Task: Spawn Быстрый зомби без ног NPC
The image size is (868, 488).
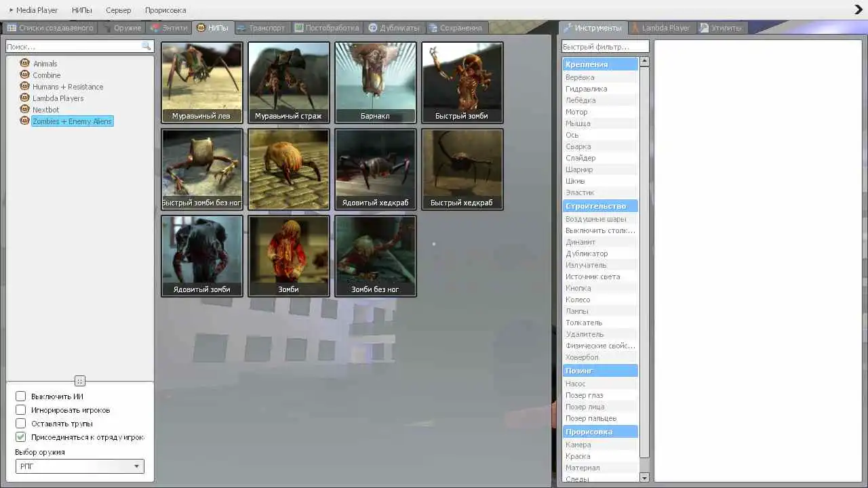Action: 201,169
